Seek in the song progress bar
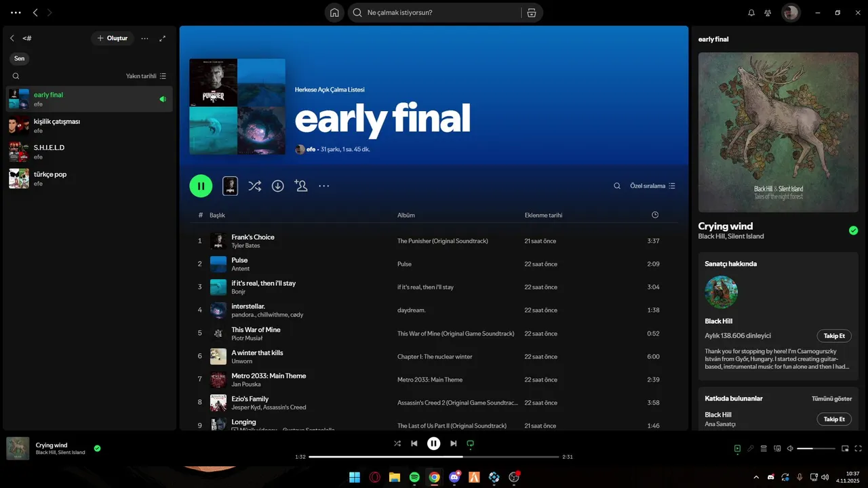The height and width of the screenshot is (488, 868). [x=434, y=457]
